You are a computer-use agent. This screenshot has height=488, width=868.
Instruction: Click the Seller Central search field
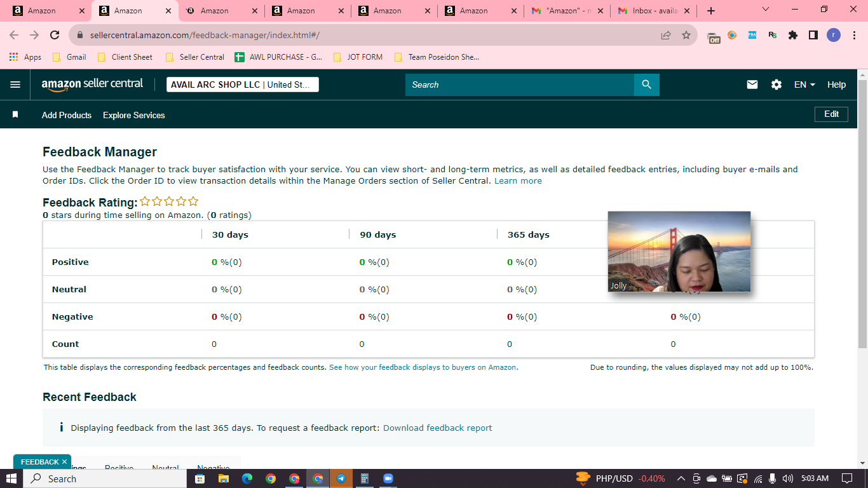520,85
